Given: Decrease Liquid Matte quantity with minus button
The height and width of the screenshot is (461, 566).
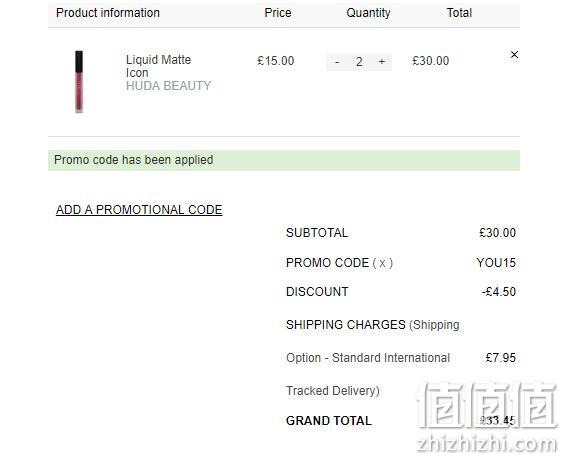Looking at the screenshot, I should click(x=336, y=62).
